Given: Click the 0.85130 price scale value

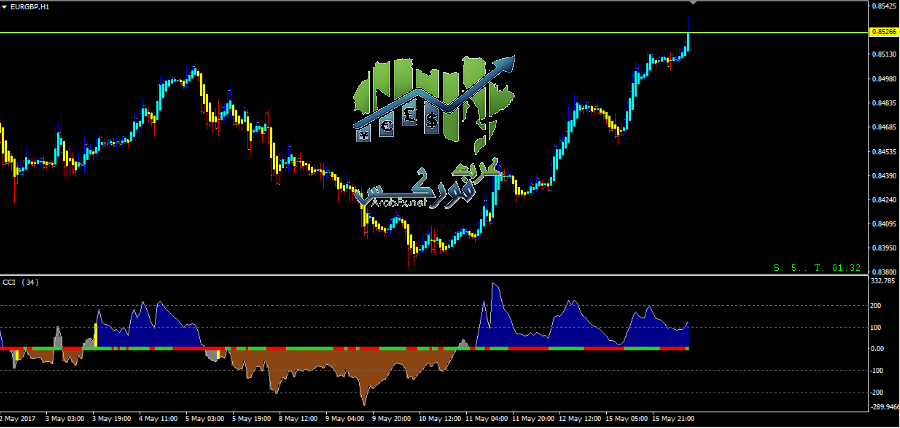Looking at the screenshot, I should pos(885,55).
